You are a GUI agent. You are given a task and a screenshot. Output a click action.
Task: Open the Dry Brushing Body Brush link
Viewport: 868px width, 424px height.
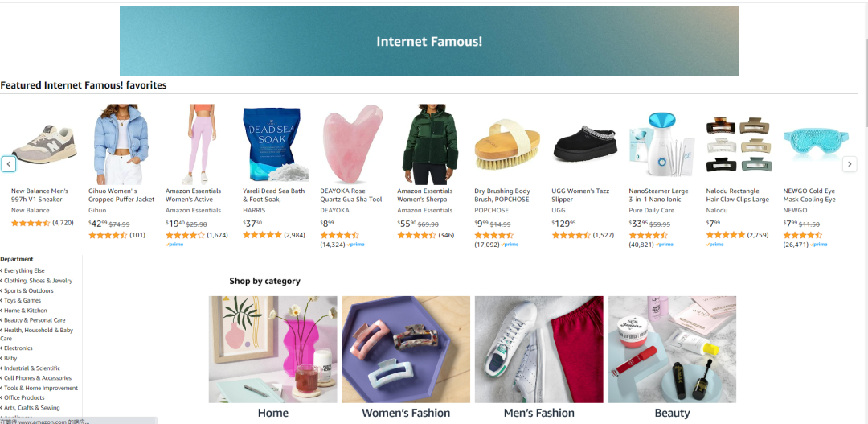502,196
